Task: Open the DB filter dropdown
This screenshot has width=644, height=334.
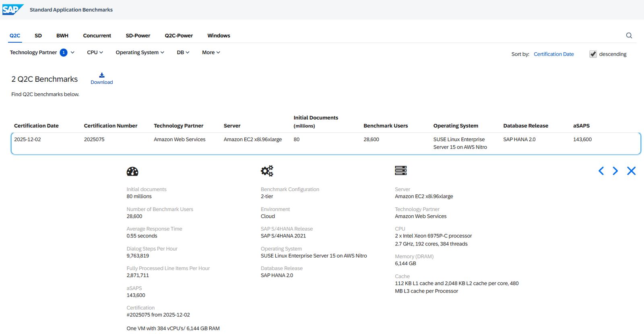Action: click(x=183, y=52)
